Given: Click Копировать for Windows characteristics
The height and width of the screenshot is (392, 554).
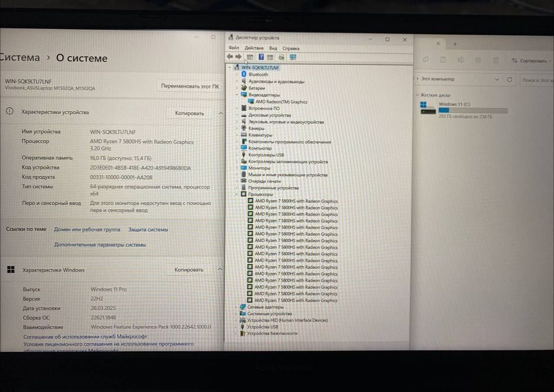Looking at the screenshot, I should point(188,269).
